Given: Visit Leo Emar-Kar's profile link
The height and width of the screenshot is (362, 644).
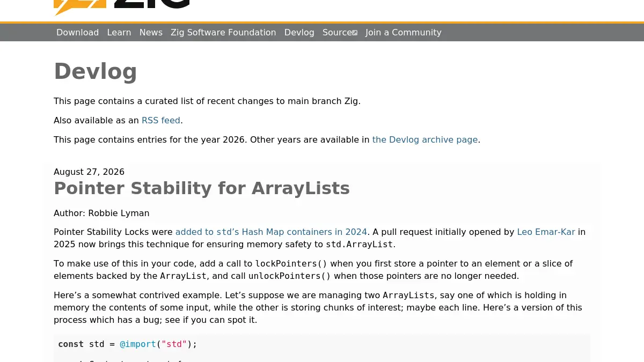Looking at the screenshot, I should coord(546,232).
